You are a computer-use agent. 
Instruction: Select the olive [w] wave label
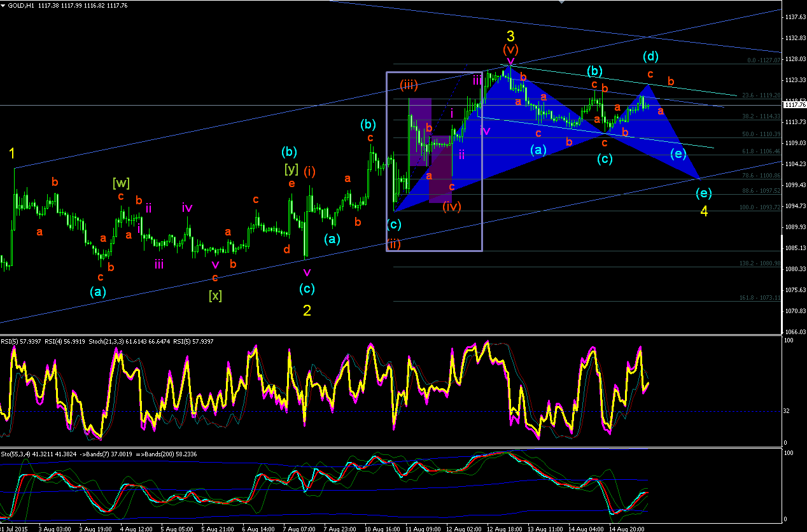(121, 183)
